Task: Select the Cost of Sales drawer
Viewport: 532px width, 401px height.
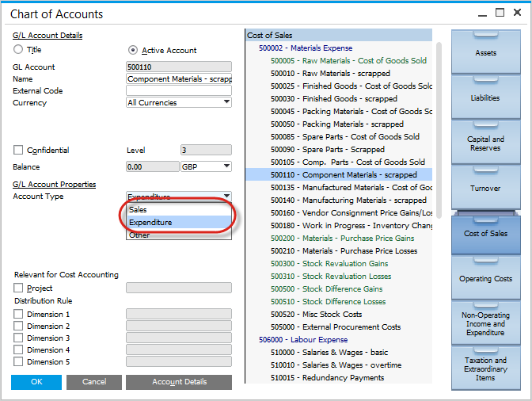Action: [485, 234]
